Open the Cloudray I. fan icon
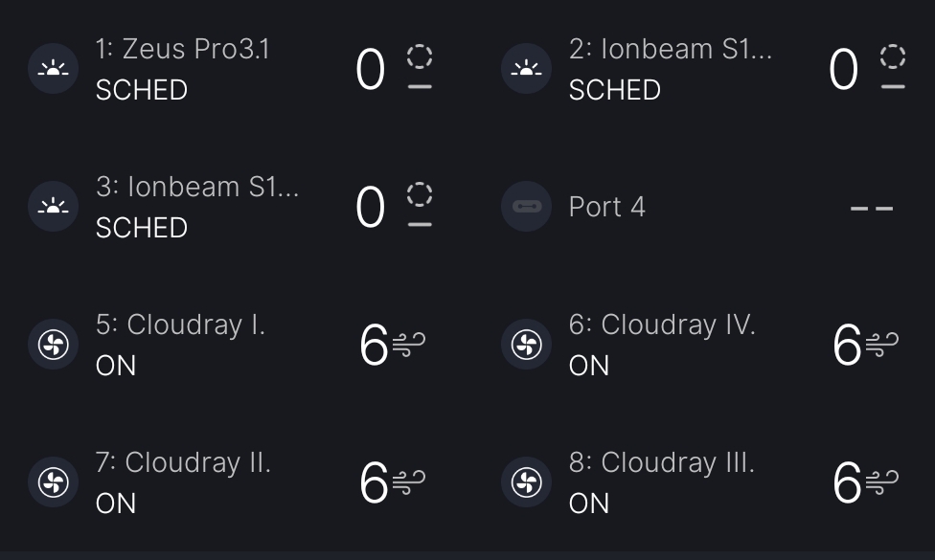 coord(53,345)
